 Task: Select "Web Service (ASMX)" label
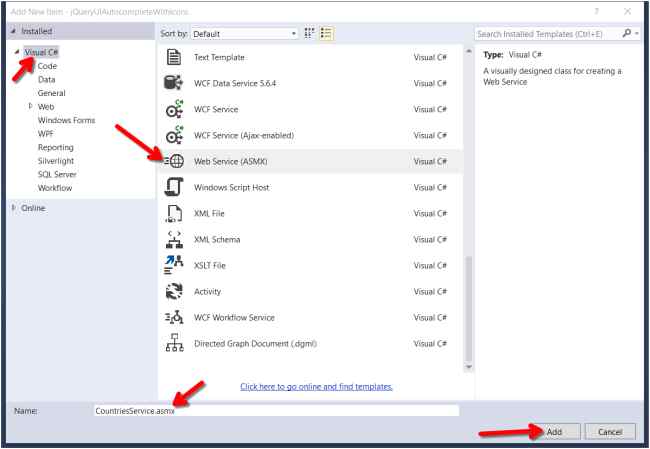point(230,161)
